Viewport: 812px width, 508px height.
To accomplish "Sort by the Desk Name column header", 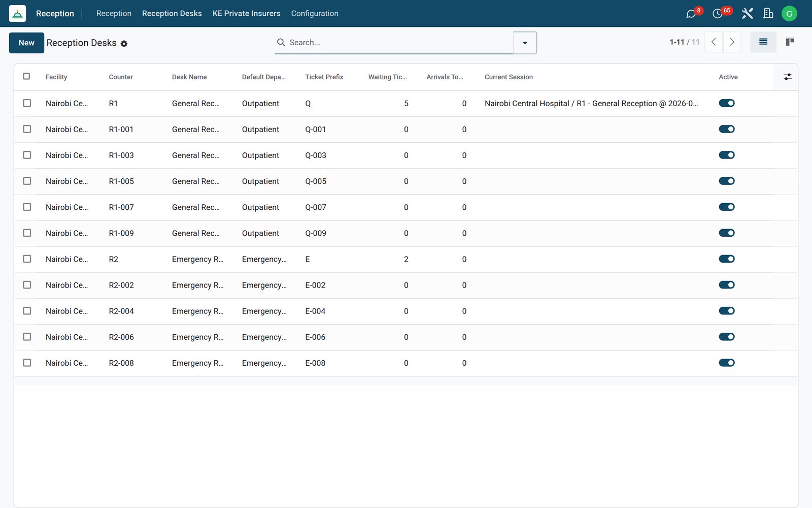I will [x=189, y=77].
